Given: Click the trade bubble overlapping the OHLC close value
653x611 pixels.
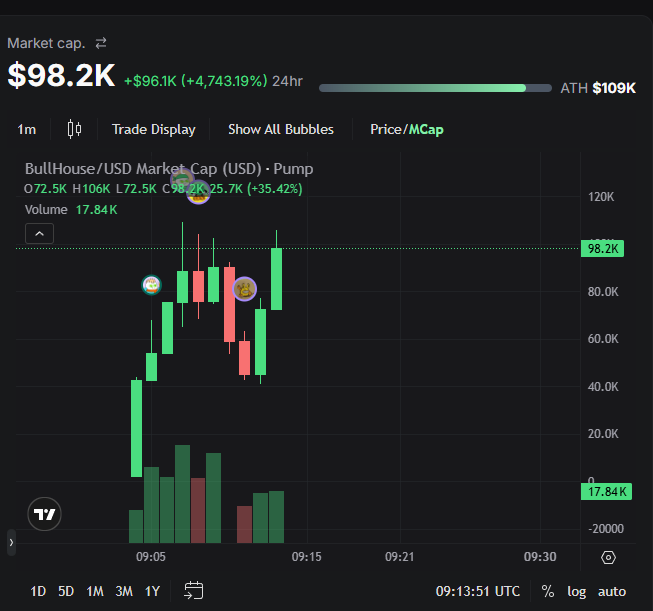Looking at the screenshot, I should 198,192.
